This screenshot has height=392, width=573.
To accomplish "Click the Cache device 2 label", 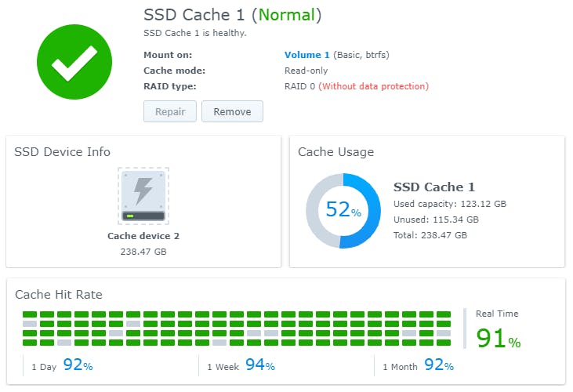I will [x=143, y=235].
